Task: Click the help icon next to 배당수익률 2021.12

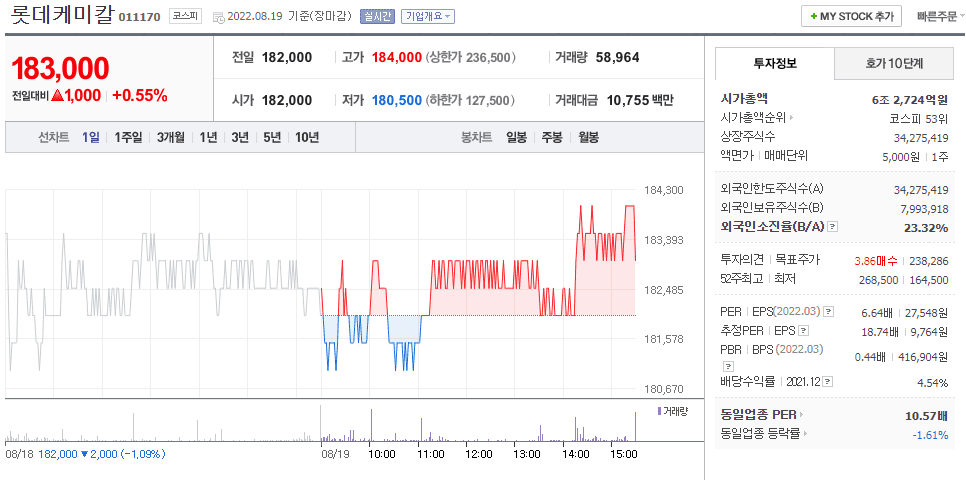Action: coord(829,382)
